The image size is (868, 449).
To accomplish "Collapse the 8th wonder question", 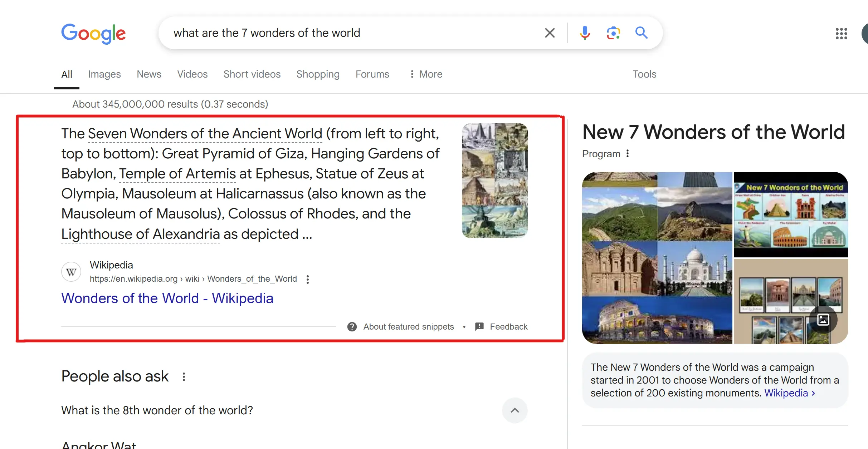I will point(515,410).
